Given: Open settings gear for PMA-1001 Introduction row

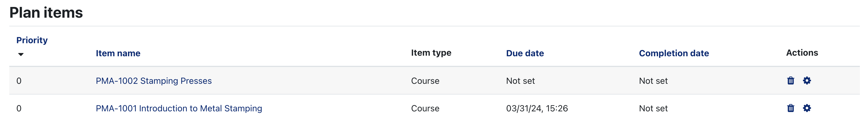Looking at the screenshot, I should coord(807,108).
